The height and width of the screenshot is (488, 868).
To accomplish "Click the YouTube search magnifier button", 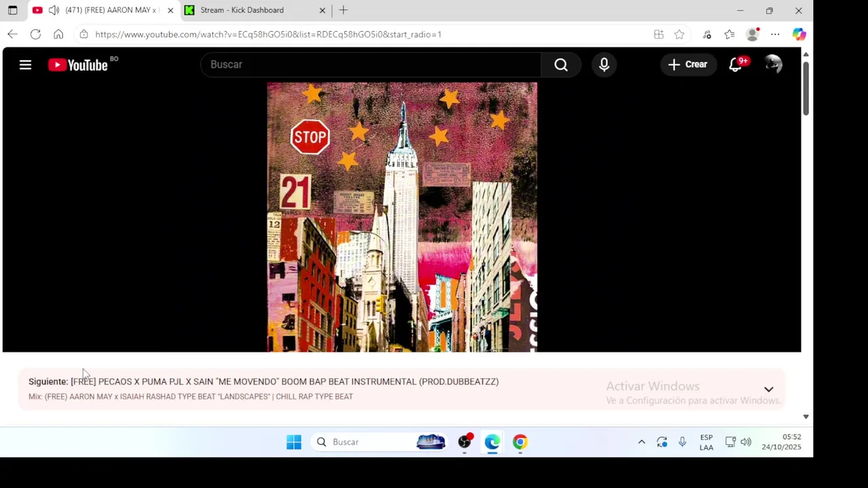I will (x=561, y=64).
